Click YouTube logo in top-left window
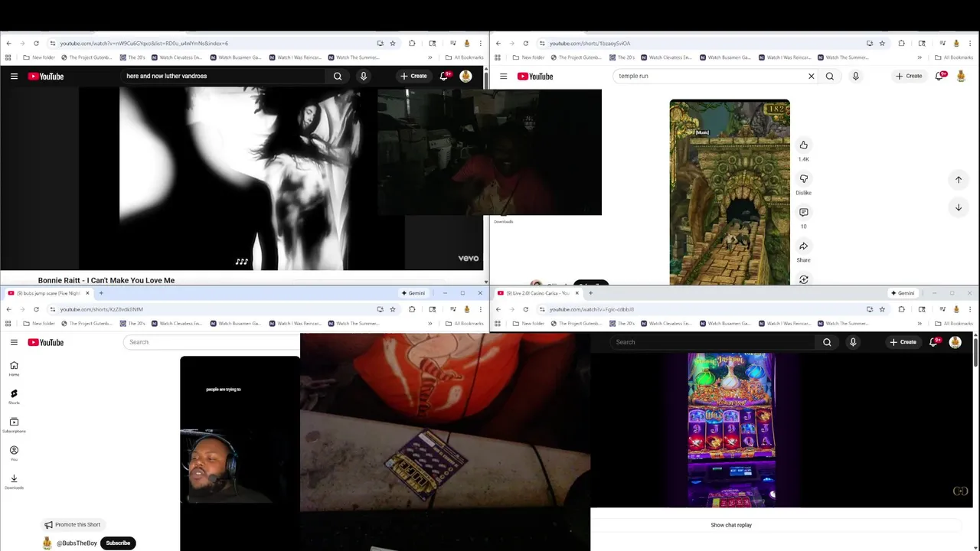The height and width of the screenshot is (551, 980). pos(46,76)
